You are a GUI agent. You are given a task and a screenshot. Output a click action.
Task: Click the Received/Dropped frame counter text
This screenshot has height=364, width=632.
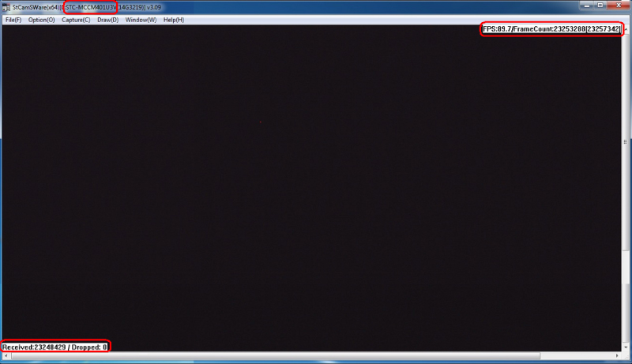click(x=55, y=346)
